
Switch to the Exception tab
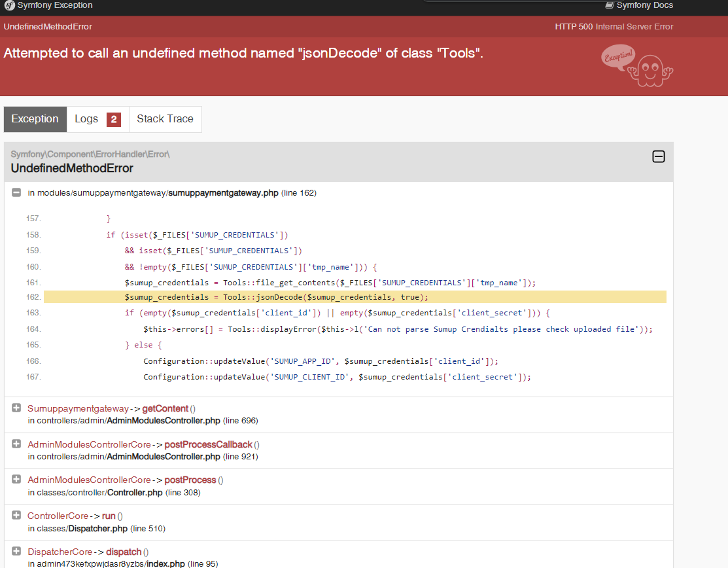point(35,119)
